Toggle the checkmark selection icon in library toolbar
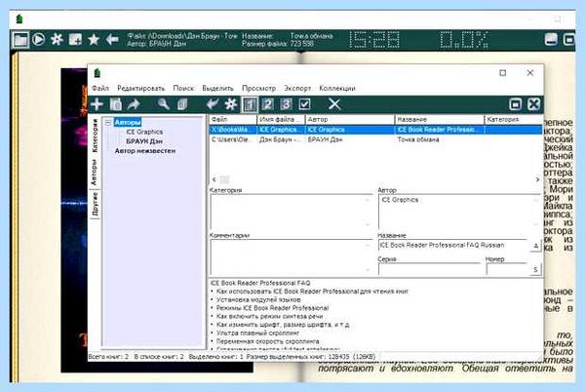 click(304, 104)
